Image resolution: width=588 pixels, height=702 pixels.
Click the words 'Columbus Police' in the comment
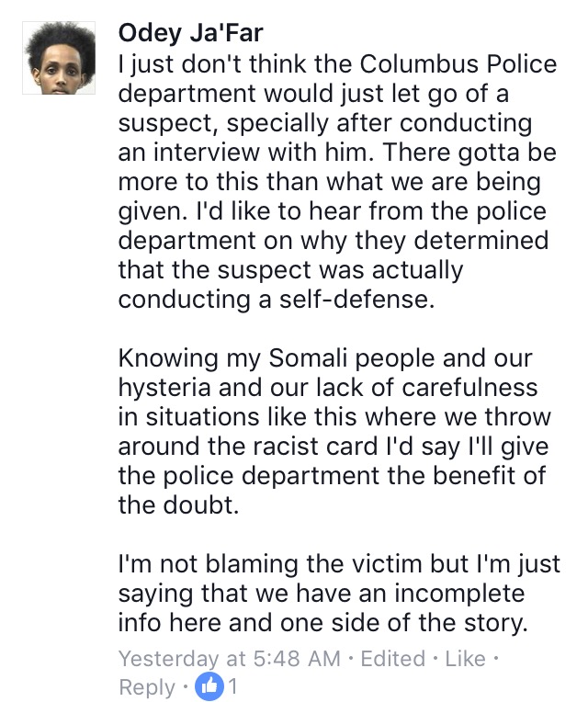coord(458,64)
